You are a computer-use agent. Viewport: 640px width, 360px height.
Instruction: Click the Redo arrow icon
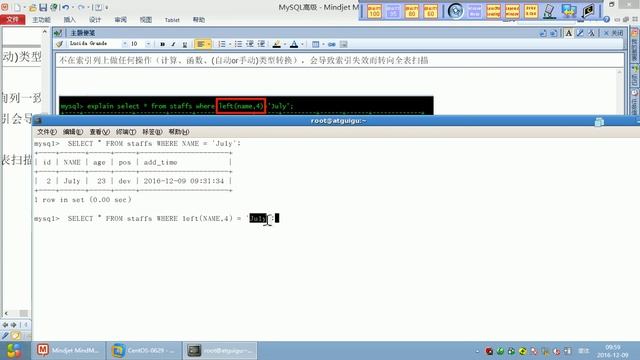(81, 7)
